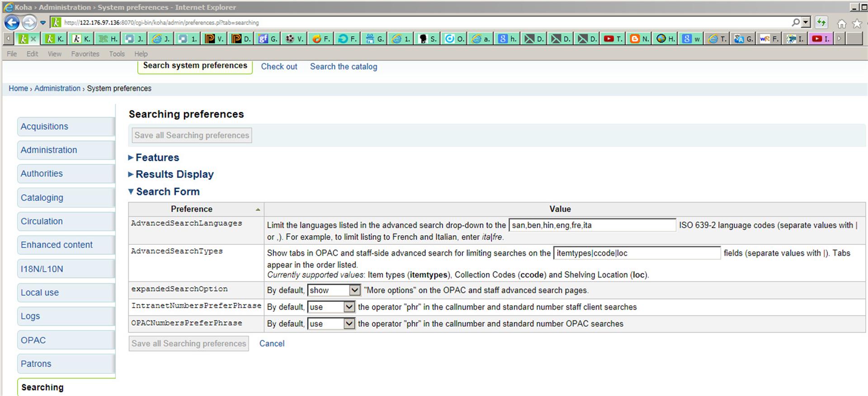
Task: Switch to the blue circle tab labeled O.
Action: 454,39
